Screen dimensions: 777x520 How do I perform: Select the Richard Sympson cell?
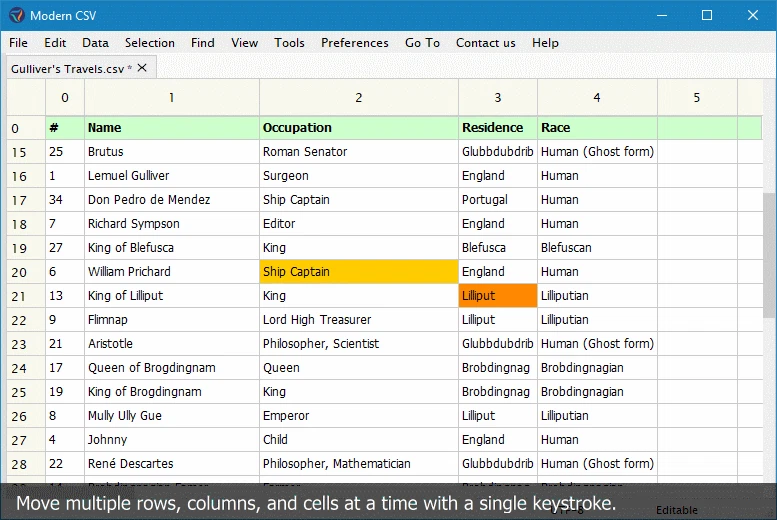(171, 224)
